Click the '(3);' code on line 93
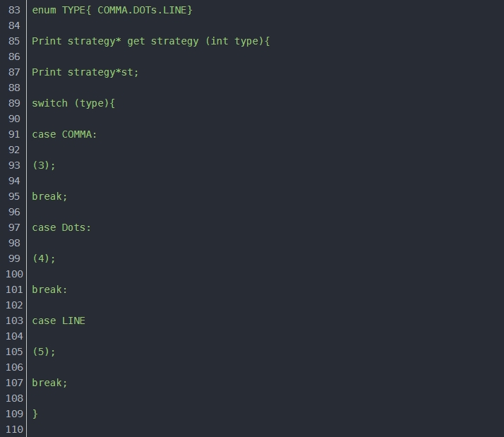The image size is (504, 437). [x=44, y=165]
